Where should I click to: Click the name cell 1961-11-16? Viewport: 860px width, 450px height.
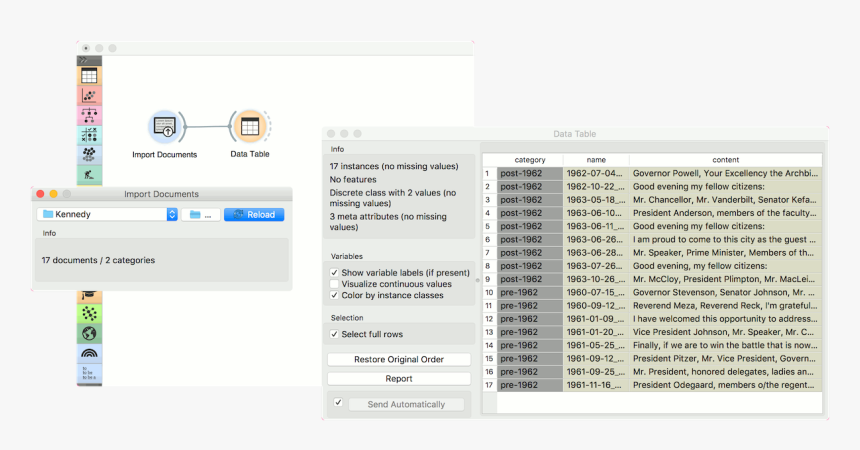point(596,385)
